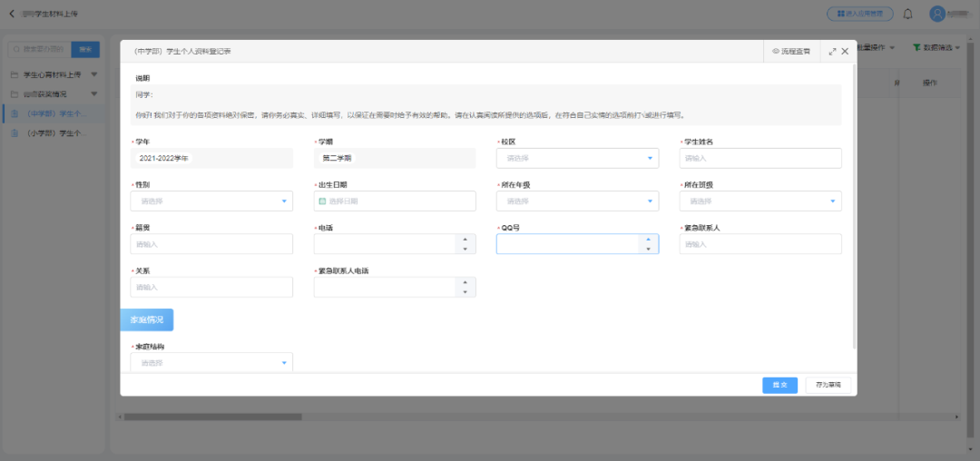Click the folder icon beside 学生心育材料上传
This screenshot has height=461, width=980.
15,75
